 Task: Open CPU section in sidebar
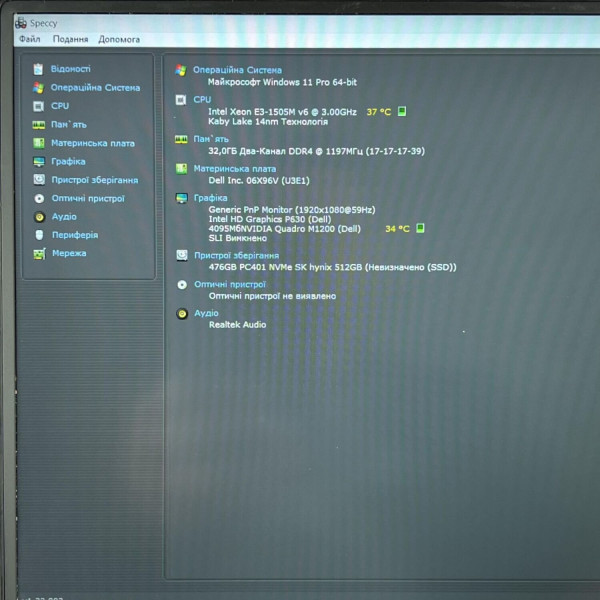pos(60,106)
